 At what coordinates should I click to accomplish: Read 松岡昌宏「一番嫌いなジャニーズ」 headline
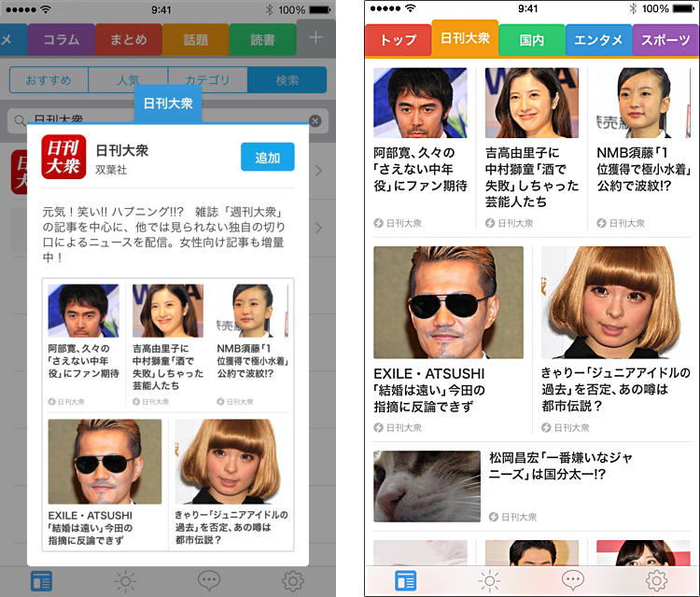(x=561, y=465)
